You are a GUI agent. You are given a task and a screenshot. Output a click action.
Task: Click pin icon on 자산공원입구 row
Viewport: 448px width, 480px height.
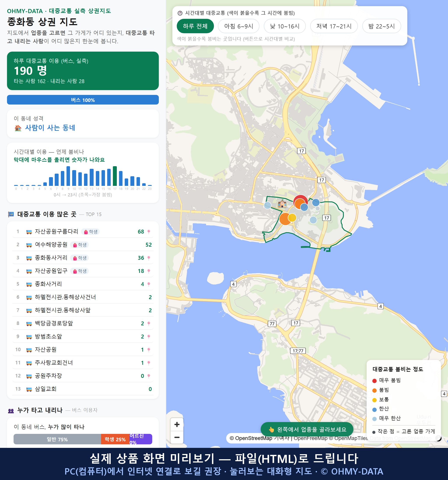149,271
